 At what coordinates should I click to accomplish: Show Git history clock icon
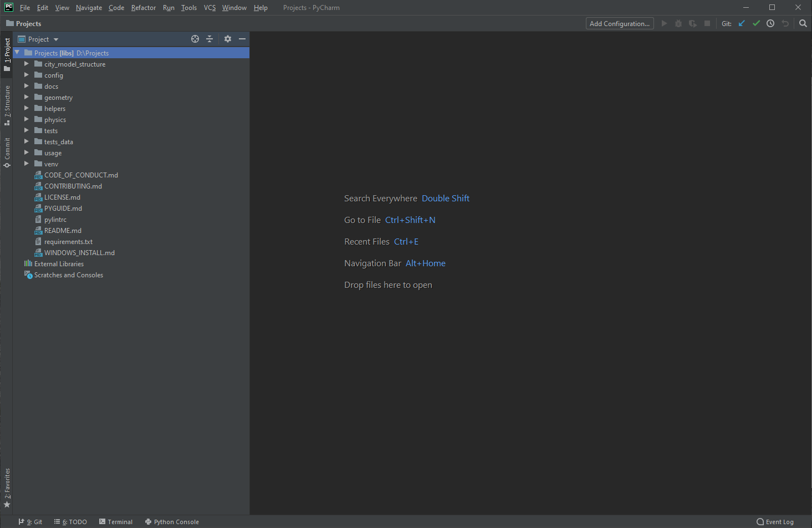click(x=770, y=23)
